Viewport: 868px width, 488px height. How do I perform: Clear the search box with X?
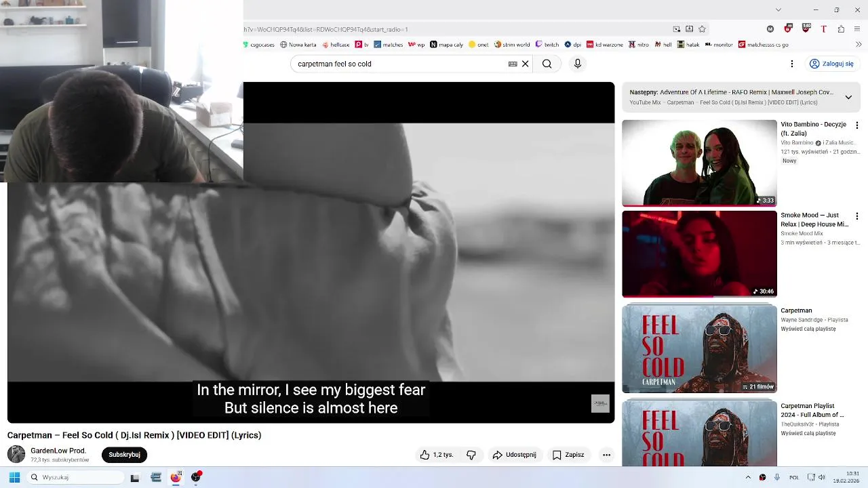pos(525,64)
